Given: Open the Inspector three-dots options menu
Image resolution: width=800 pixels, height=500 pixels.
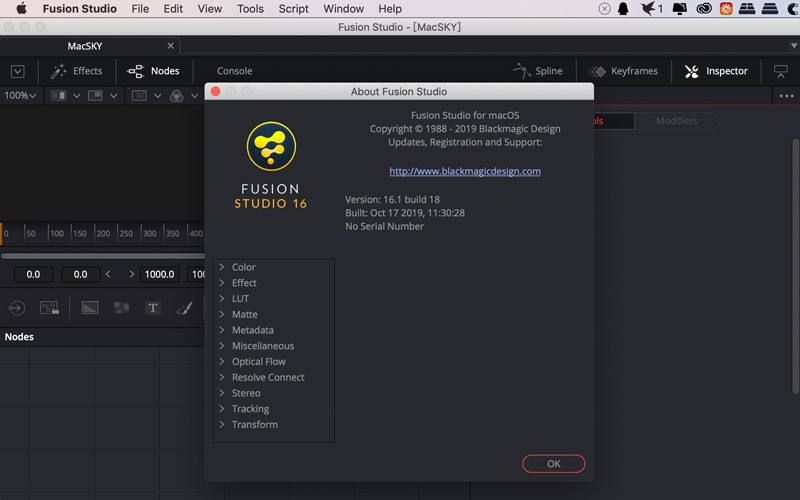Looking at the screenshot, I should [x=786, y=95].
